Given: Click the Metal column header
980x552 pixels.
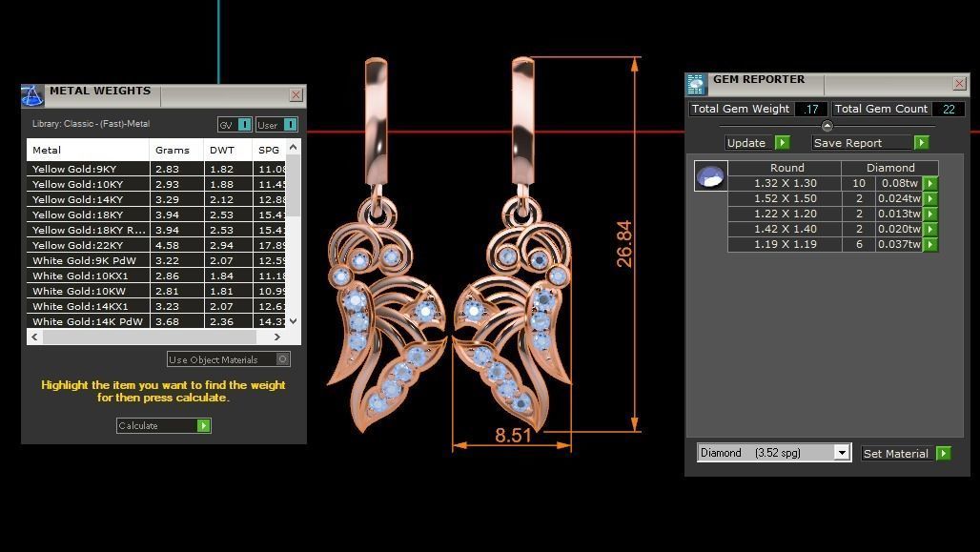Looking at the screenshot, I should click(x=88, y=150).
